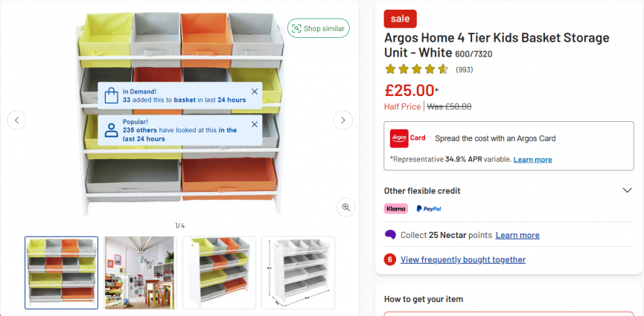The image size is (644, 316).
Task: Click the red frequently bought count badge
Action: pos(390,259)
